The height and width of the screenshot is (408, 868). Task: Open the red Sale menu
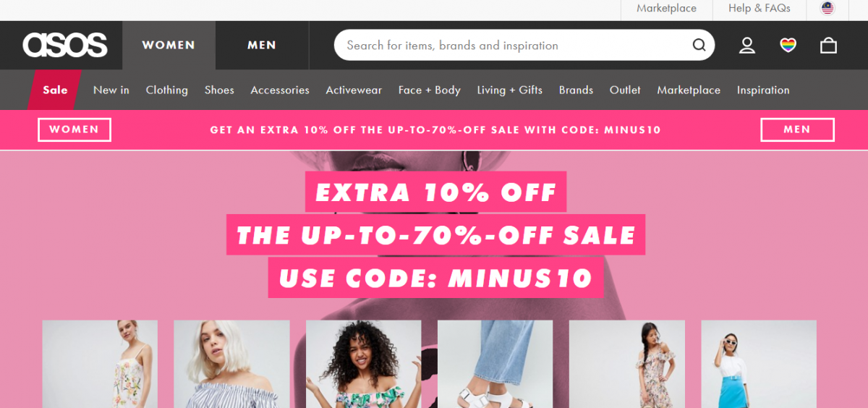click(55, 90)
